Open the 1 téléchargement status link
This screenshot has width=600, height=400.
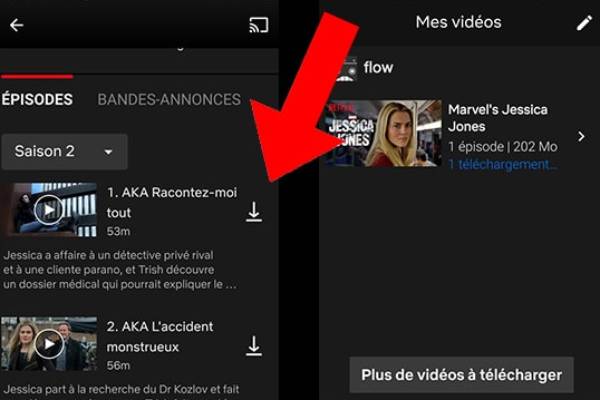tap(503, 164)
